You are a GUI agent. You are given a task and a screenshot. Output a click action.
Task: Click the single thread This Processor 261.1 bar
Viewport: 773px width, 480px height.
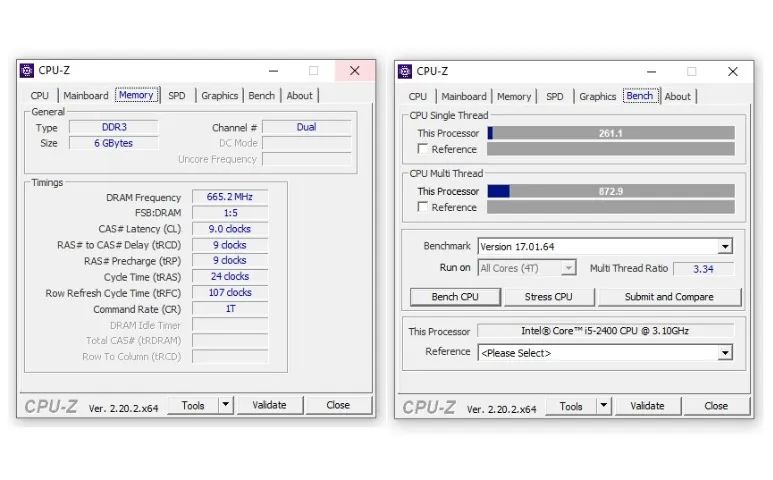point(611,133)
